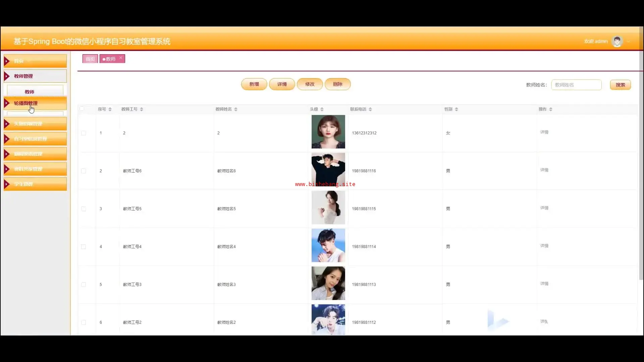Expand the 学生管理 sidebar menu

pos(35,184)
